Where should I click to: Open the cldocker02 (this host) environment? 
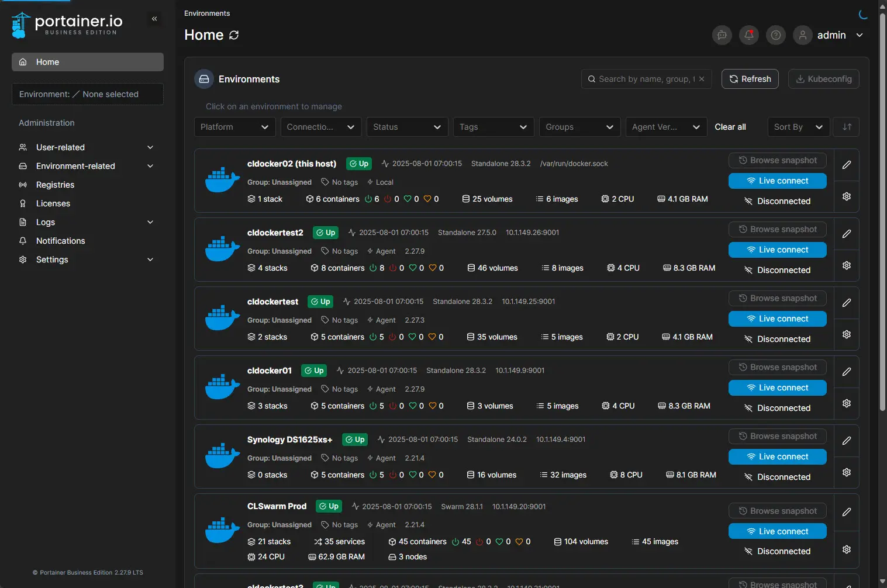pyautogui.click(x=292, y=164)
